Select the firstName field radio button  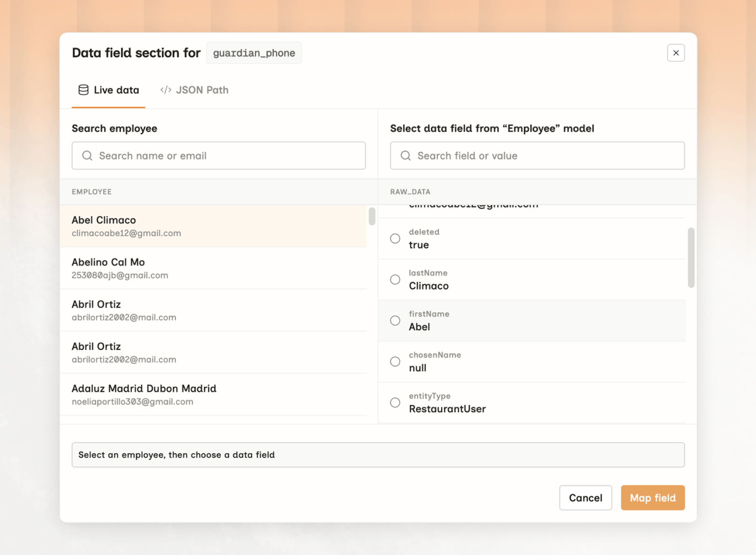[x=395, y=321]
